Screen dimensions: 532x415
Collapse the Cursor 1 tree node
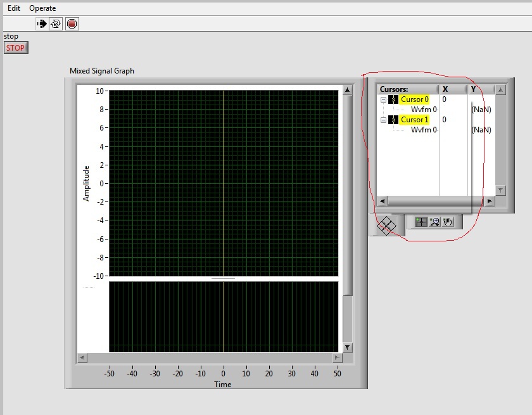383,120
